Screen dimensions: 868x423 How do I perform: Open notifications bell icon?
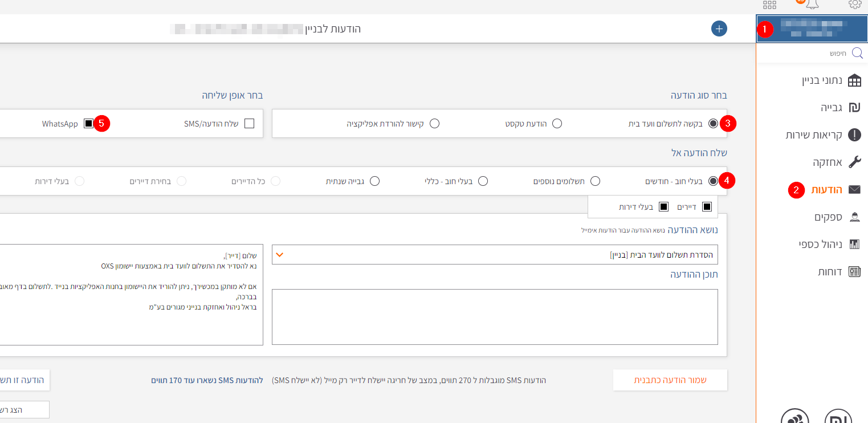coord(812,5)
